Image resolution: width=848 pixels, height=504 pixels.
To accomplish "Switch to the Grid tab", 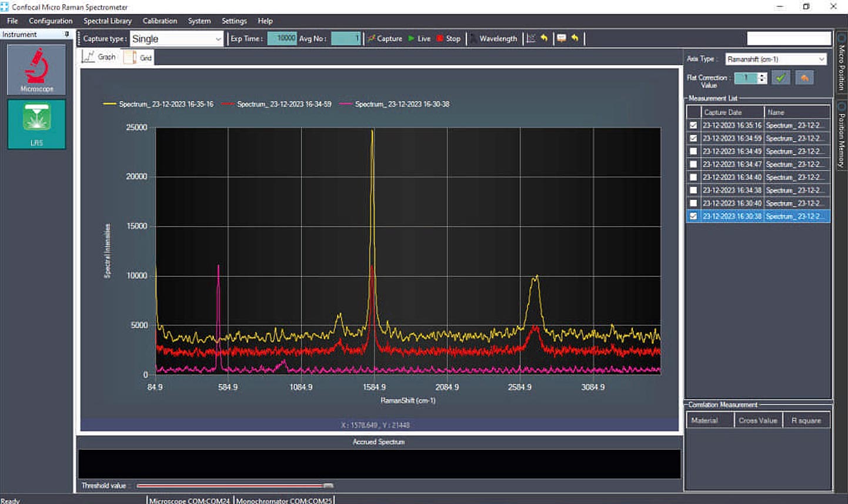I will (x=139, y=58).
